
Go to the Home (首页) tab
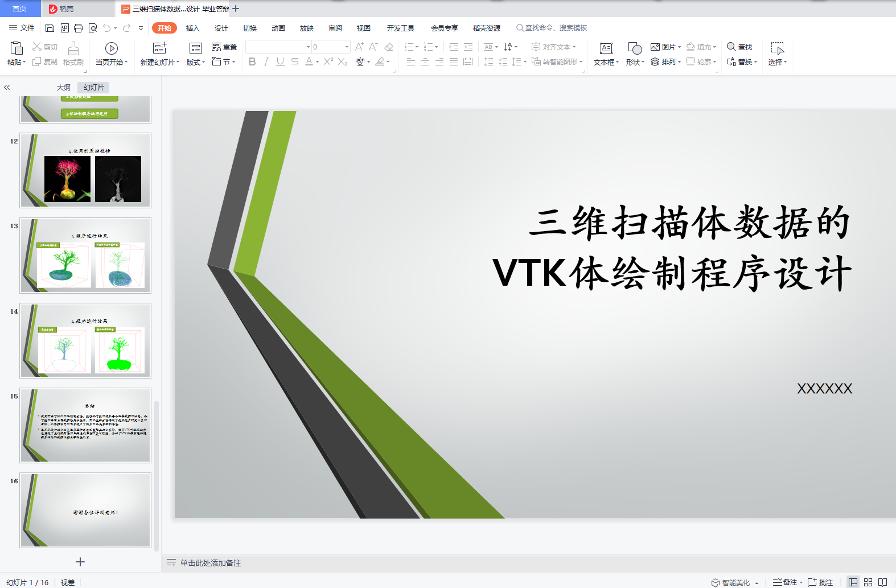[20, 9]
